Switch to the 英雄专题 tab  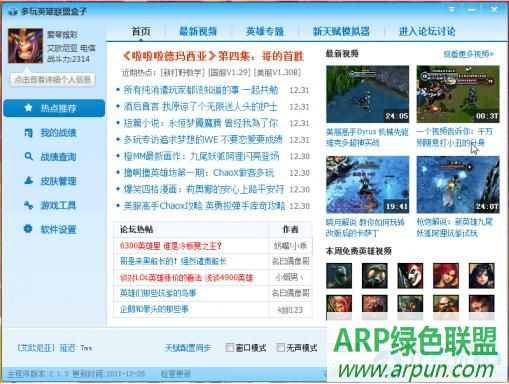click(265, 31)
